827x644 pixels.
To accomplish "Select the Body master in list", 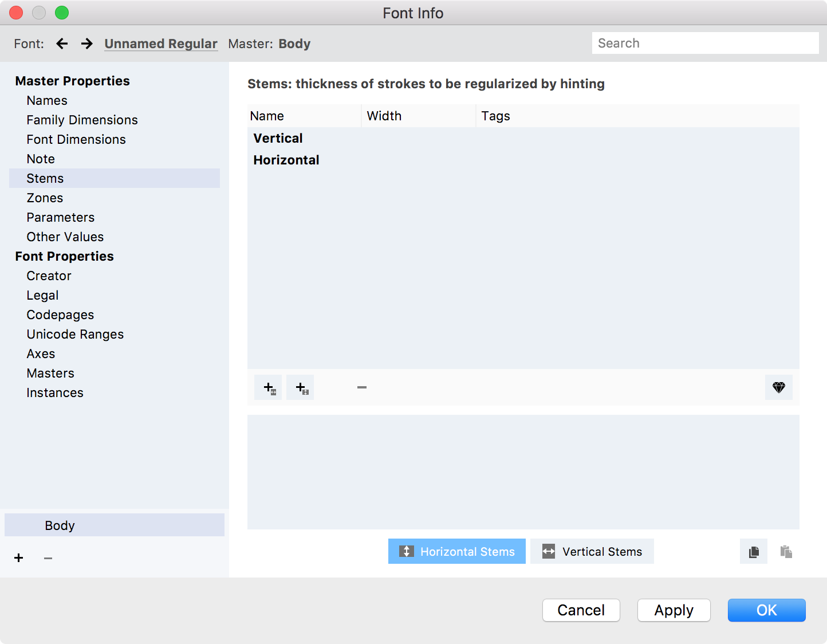I will tap(115, 525).
